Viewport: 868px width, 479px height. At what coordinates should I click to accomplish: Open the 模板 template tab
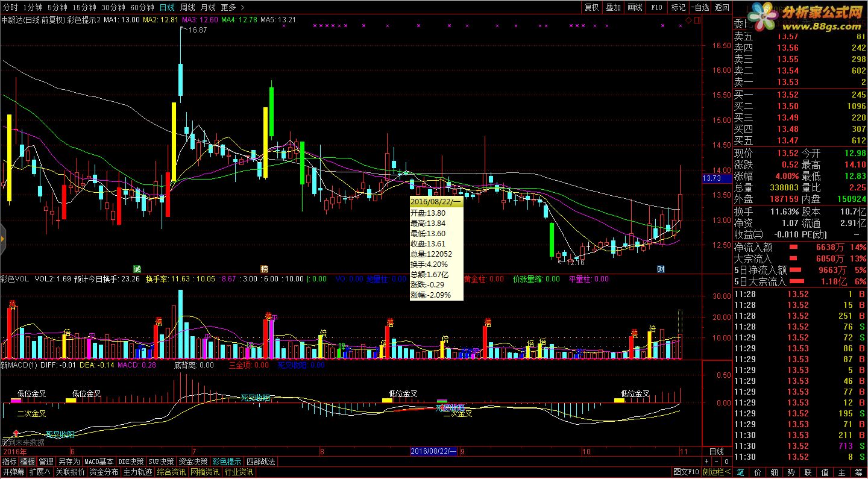click(27, 462)
